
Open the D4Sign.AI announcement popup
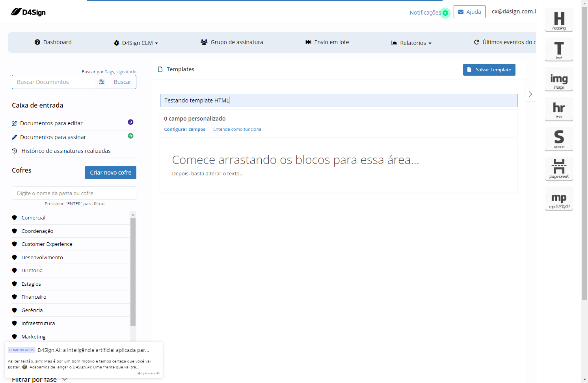(x=84, y=359)
